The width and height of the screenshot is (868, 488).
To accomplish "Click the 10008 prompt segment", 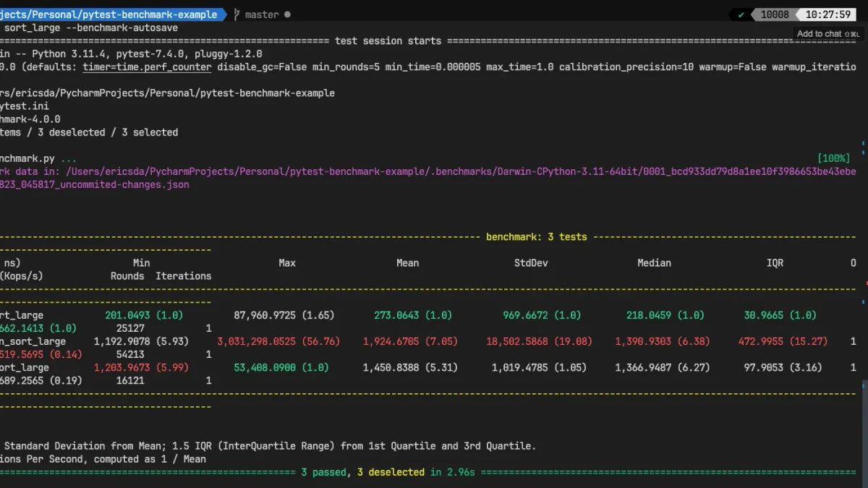I will [x=775, y=14].
